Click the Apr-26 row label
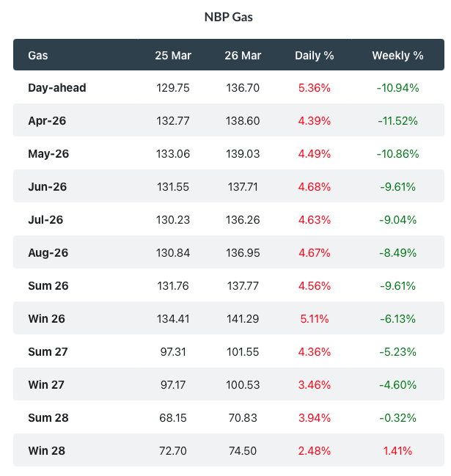 [47, 121]
